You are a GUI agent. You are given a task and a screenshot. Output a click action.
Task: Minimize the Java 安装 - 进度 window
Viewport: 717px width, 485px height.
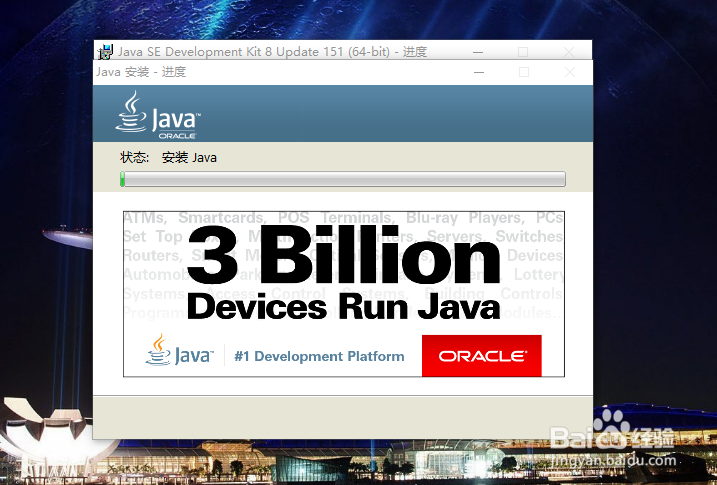tap(479, 72)
